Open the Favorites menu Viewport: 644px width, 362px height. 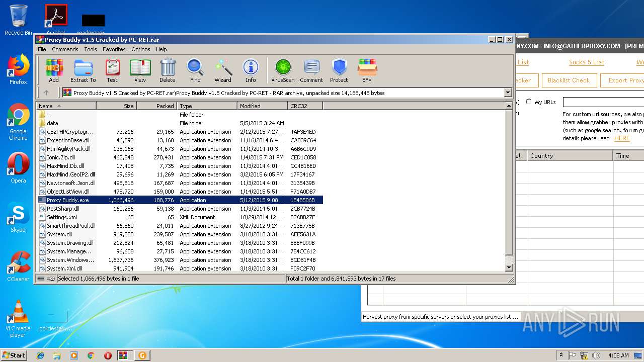[x=114, y=49]
